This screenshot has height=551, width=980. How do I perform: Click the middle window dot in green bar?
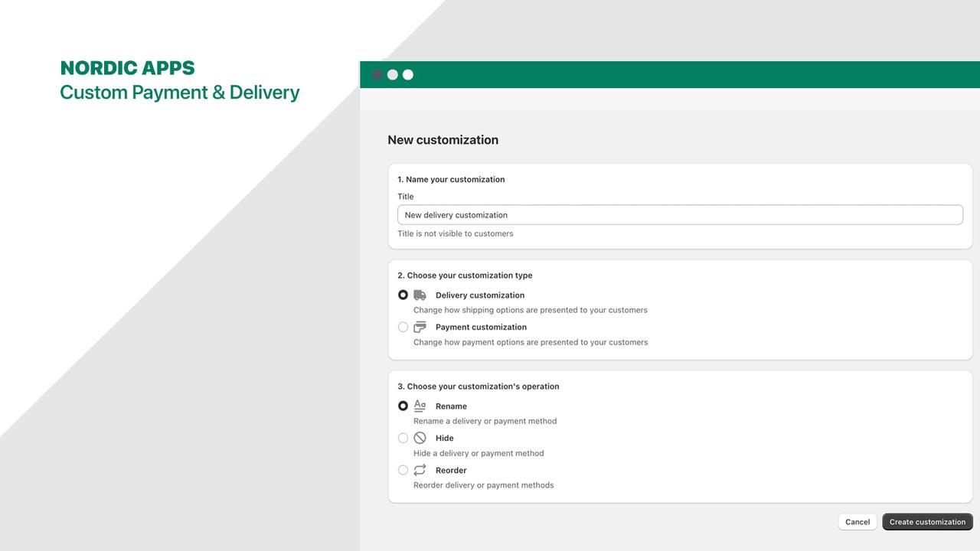(x=393, y=75)
